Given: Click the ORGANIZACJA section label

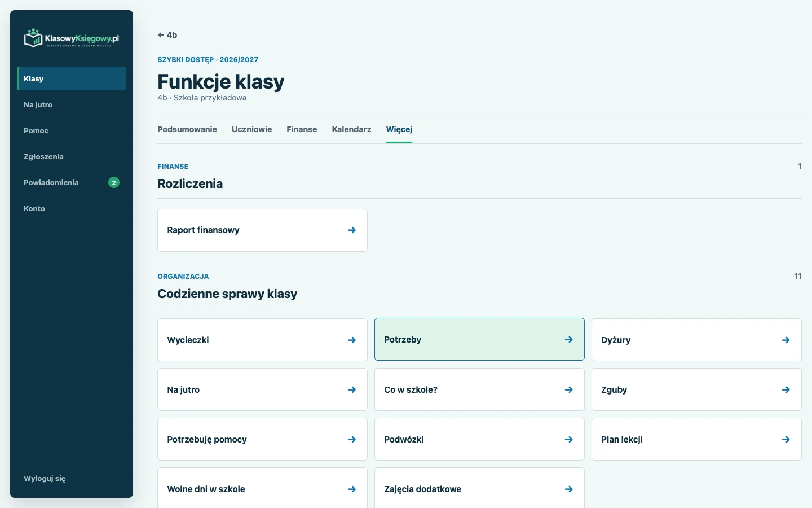Looking at the screenshot, I should pyautogui.click(x=183, y=277).
